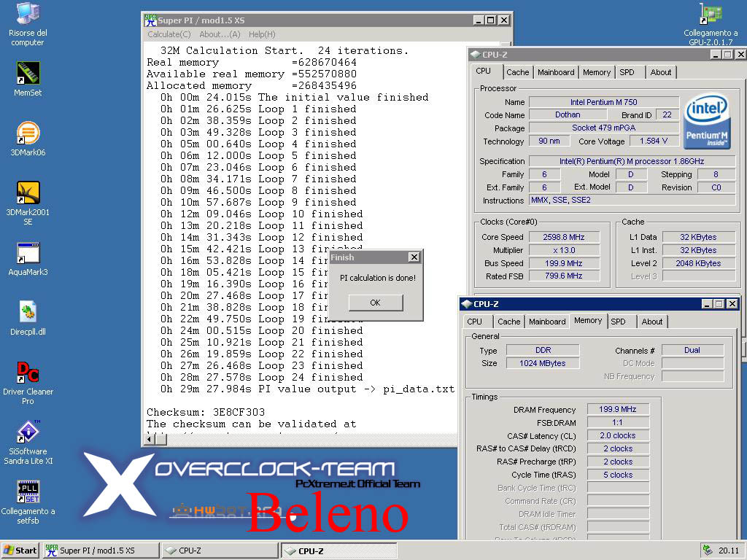The width and height of the screenshot is (747, 560).
Task: Click Cycle Time (tRAS) value 5 clocks
Action: [x=617, y=475]
